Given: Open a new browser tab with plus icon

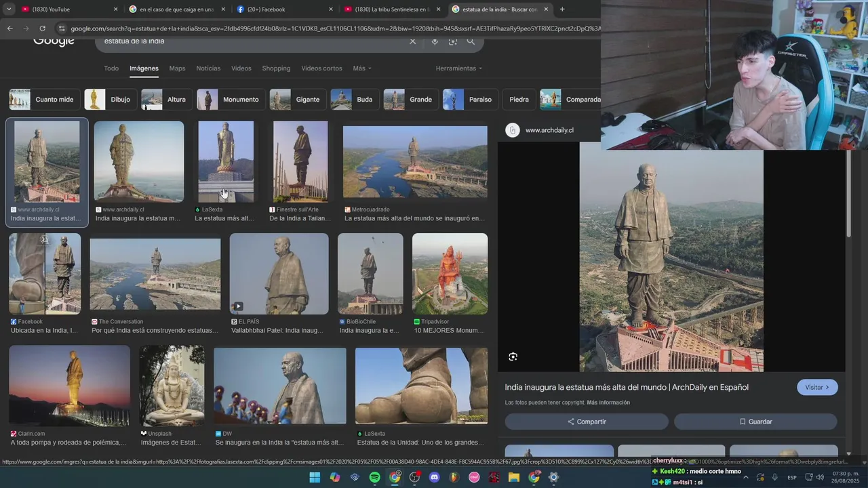Looking at the screenshot, I should [562, 9].
